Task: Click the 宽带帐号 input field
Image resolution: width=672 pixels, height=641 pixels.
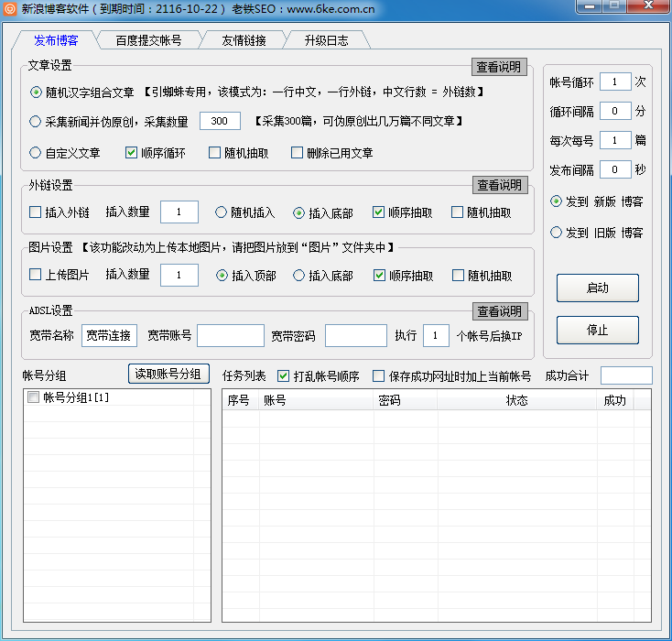Action: [230, 336]
